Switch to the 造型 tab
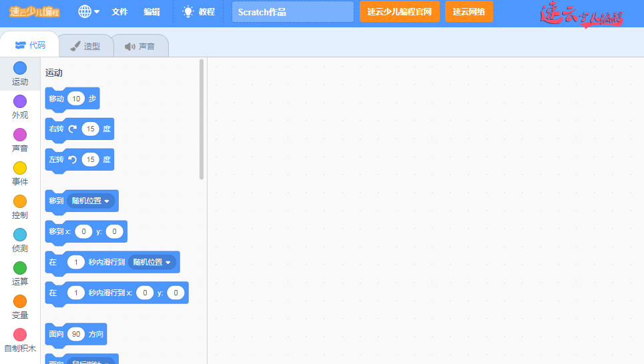 point(85,46)
